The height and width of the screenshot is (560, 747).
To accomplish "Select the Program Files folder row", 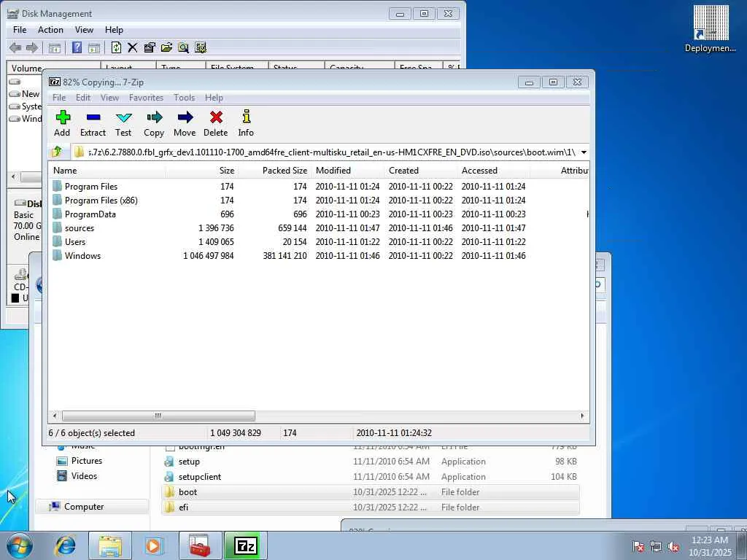I will [x=318, y=186].
